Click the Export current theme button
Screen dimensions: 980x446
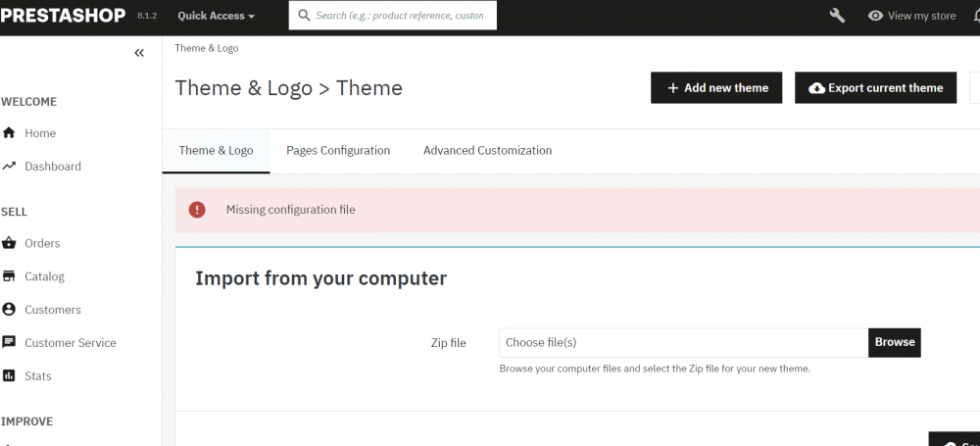[x=875, y=87]
